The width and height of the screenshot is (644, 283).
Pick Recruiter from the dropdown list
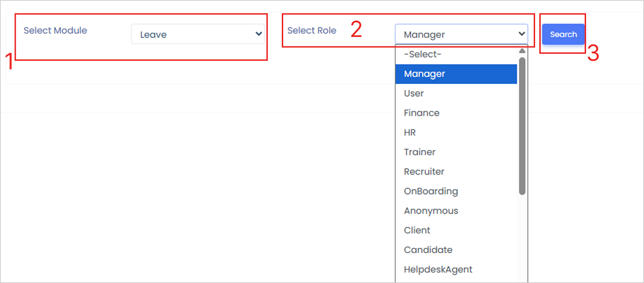pyautogui.click(x=424, y=172)
